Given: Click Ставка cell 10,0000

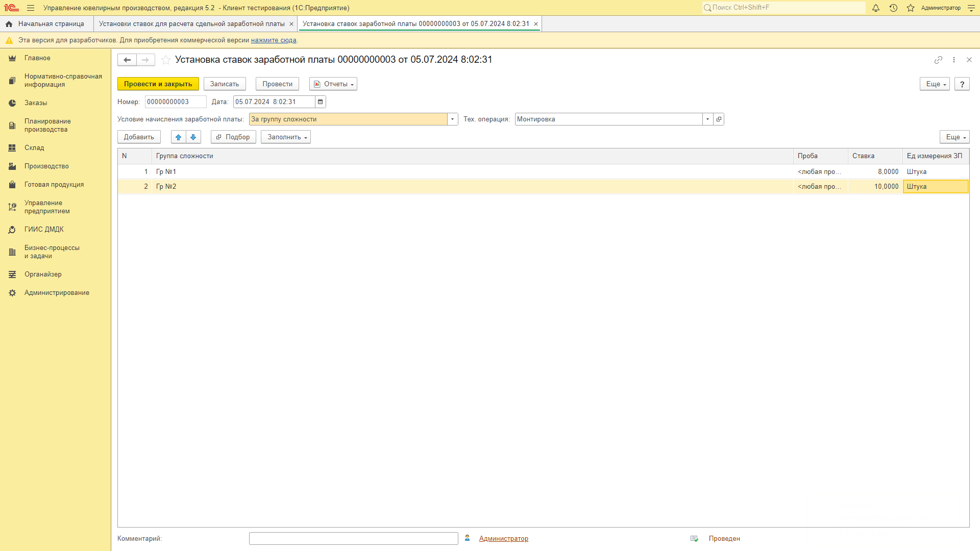Looking at the screenshot, I should [875, 187].
